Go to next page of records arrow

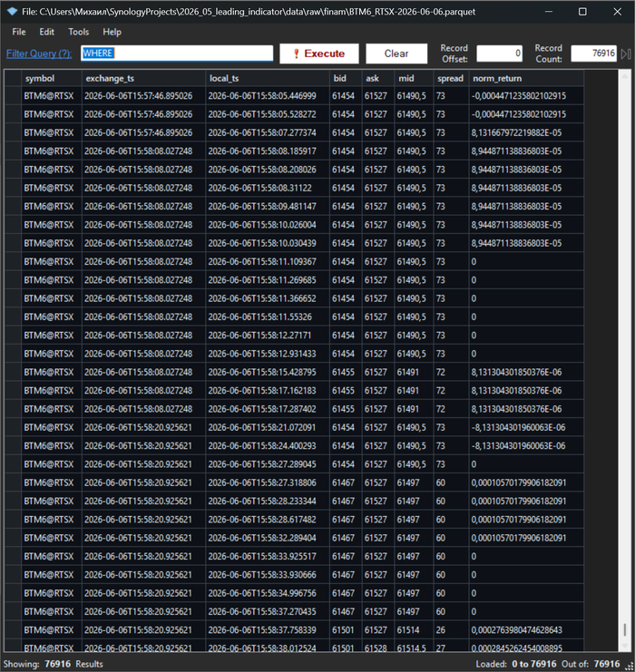point(626,54)
